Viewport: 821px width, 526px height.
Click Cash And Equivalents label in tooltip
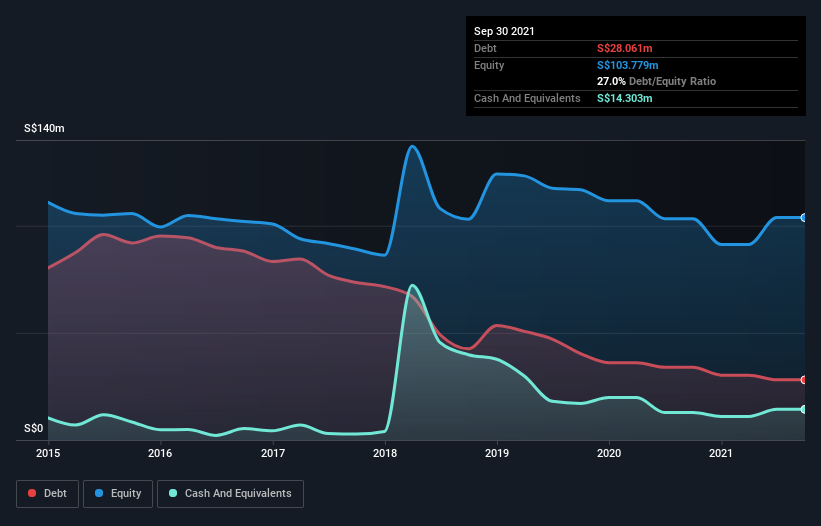point(527,98)
